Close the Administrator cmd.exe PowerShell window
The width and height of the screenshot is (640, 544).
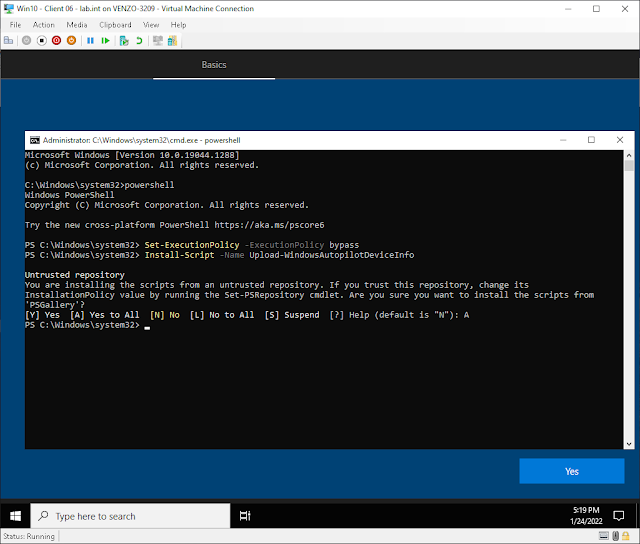click(x=620, y=140)
